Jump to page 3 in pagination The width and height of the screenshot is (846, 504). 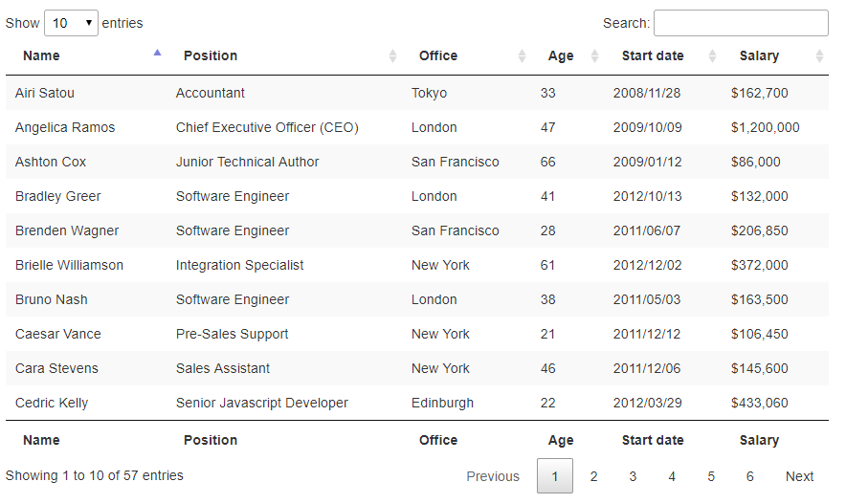(633, 476)
